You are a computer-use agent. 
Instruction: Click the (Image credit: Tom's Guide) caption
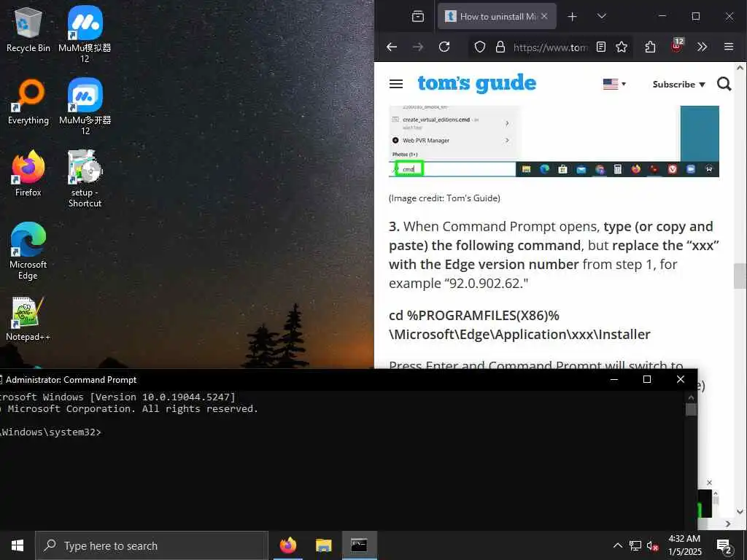click(x=444, y=198)
